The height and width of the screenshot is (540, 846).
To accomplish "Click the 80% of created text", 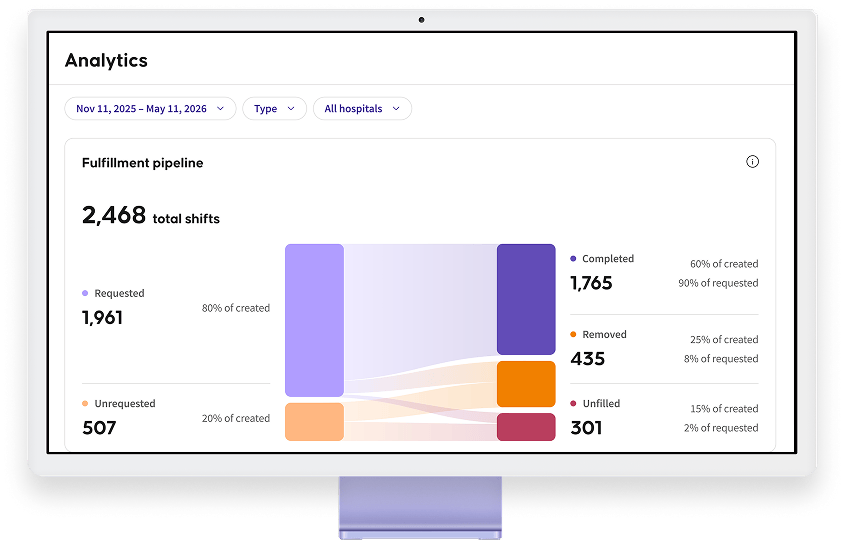I will (236, 308).
